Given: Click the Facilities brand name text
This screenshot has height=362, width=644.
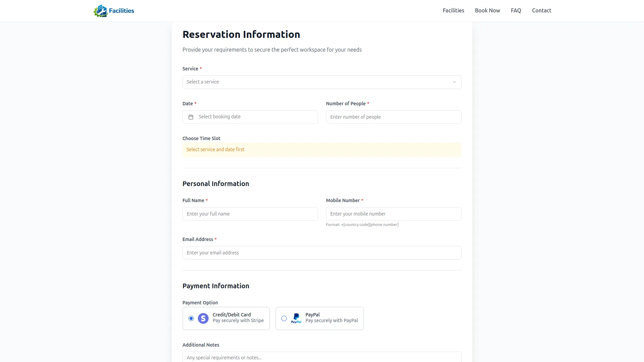Looking at the screenshot, I should pyautogui.click(x=121, y=11).
